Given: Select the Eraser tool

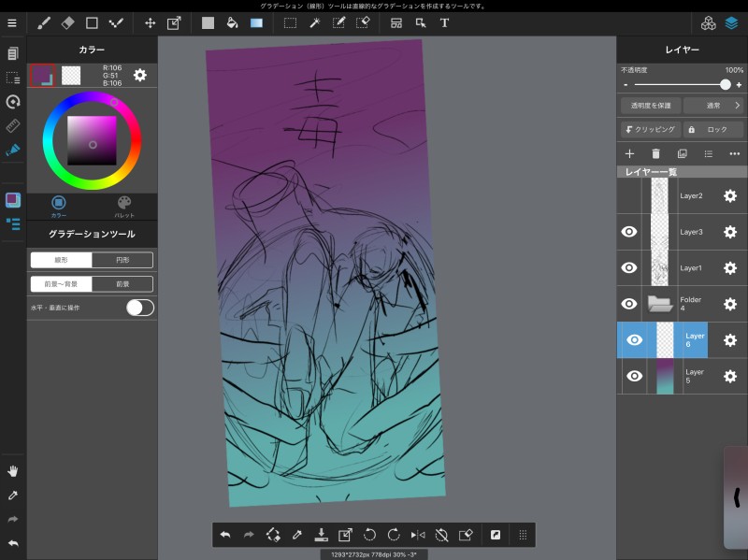Looking at the screenshot, I should pos(67,22).
